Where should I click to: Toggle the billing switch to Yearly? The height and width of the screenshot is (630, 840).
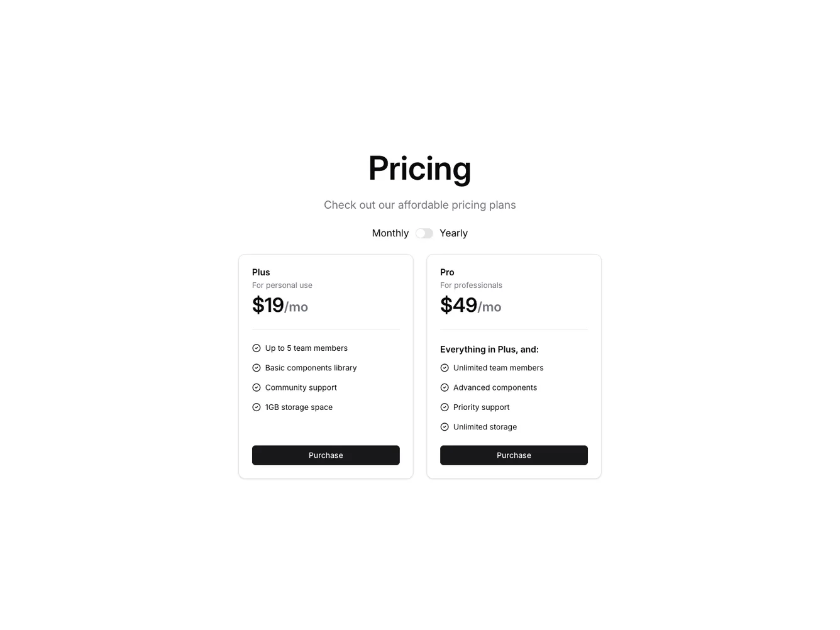(x=424, y=233)
